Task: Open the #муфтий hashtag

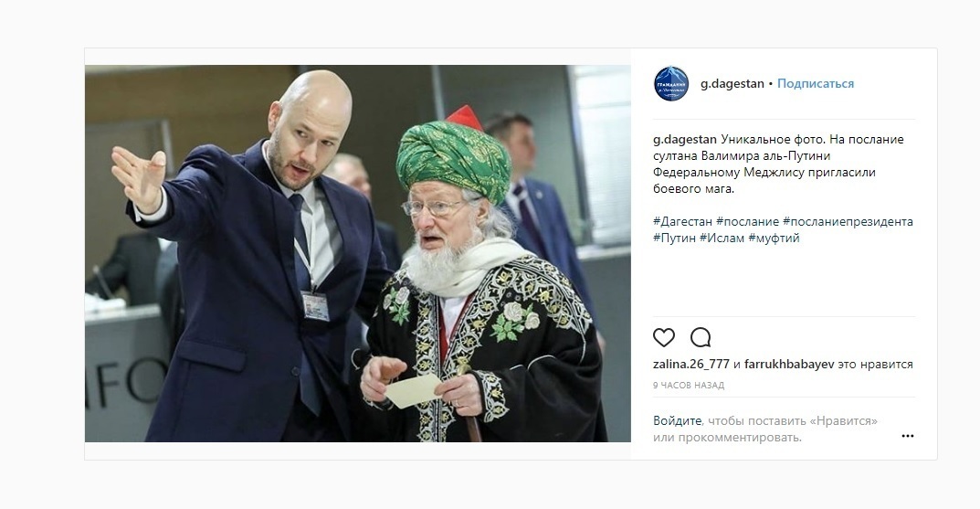Action: pyautogui.click(x=774, y=238)
